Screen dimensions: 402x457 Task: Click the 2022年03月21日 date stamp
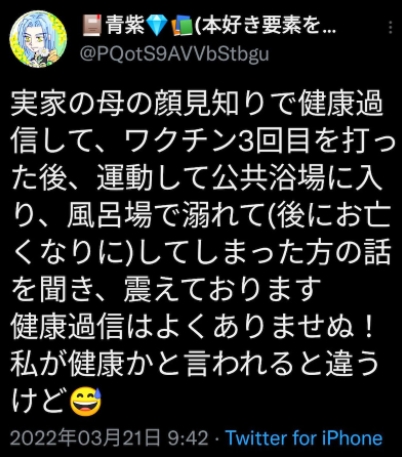tap(85, 438)
